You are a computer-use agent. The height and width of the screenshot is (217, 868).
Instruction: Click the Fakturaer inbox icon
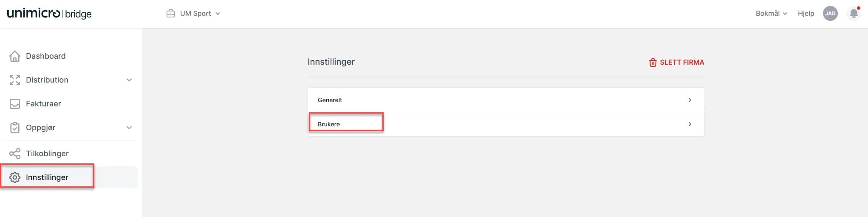(x=15, y=104)
